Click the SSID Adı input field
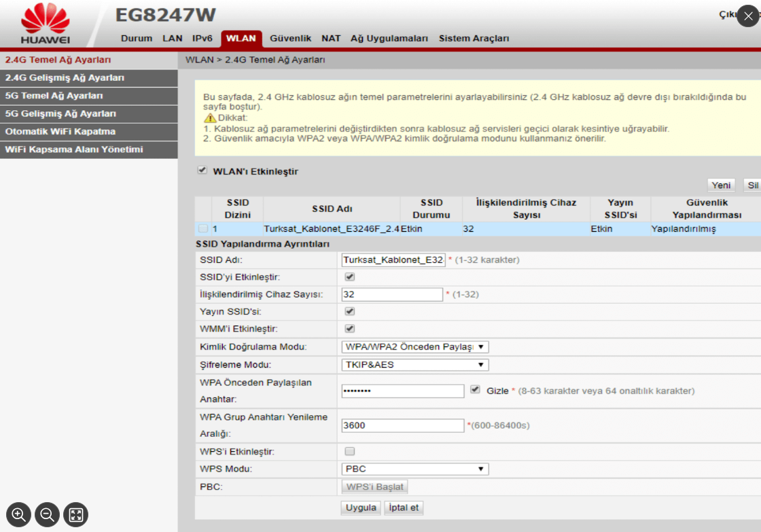The image size is (761, 532). [x=393, y=260]
